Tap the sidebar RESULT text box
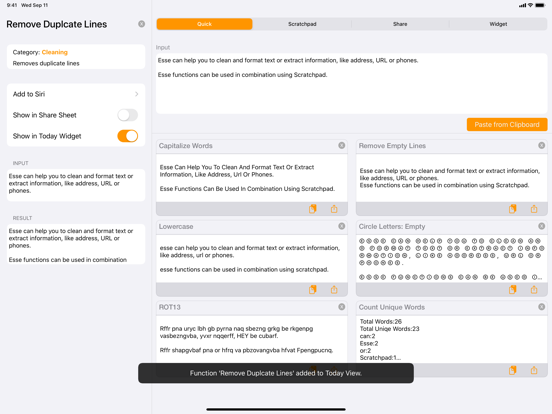The height and width of the screenshot is (414, 552). pos(76,244)
